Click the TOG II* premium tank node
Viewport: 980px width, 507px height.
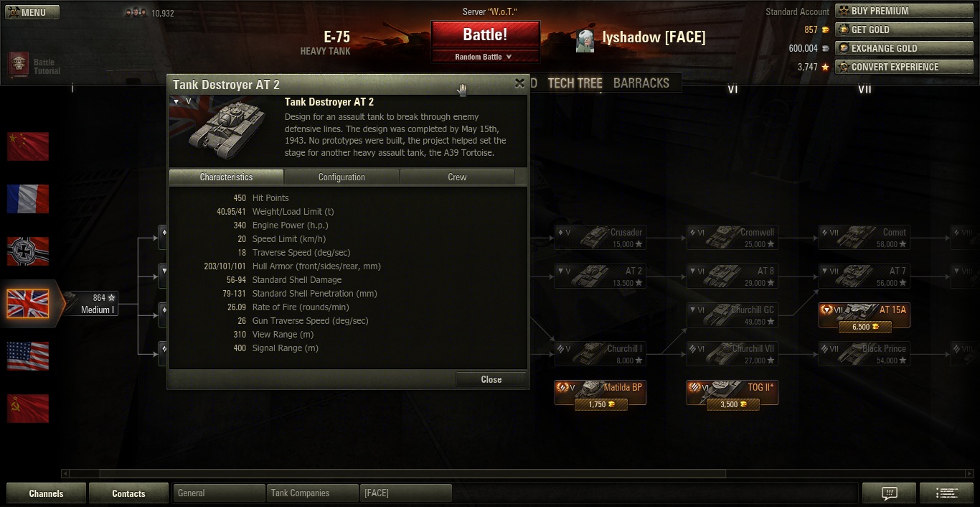point(732,395)
